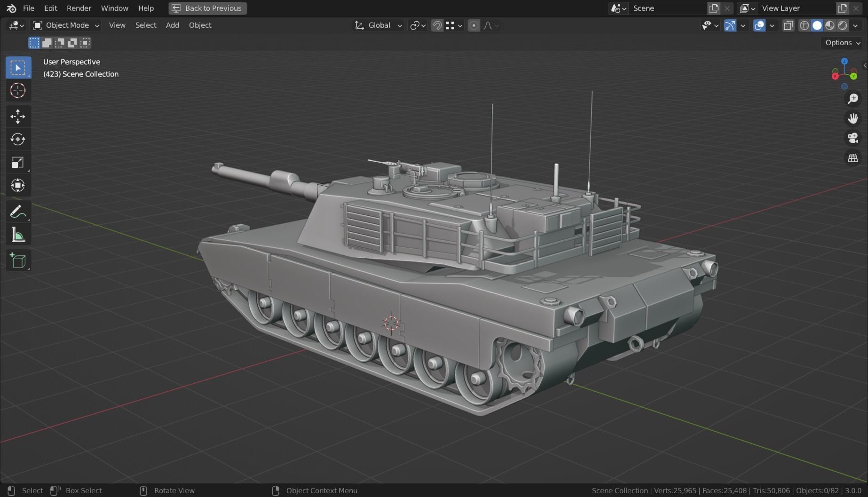Viewport: 868px width, 497px height.
Task: Switch to Solid shading
Action: (817, 25)
